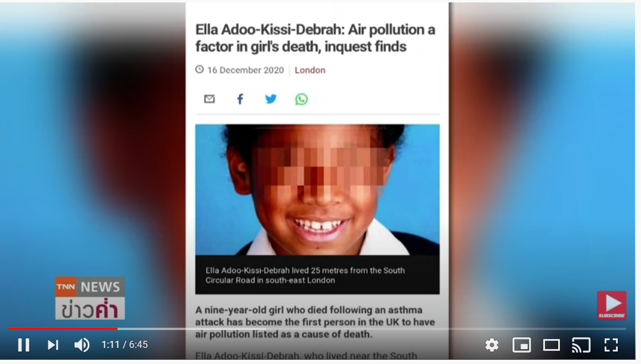This screenshot has width=641, height=364.
Task: Click the article headline text
Action: tap(315, 38)
